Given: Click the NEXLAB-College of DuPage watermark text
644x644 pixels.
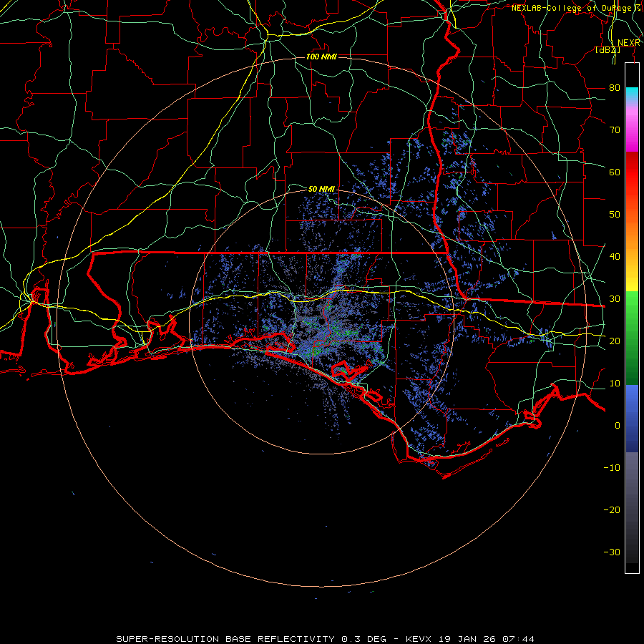Looking at the screenshot, I should click(x=577, y=8).
